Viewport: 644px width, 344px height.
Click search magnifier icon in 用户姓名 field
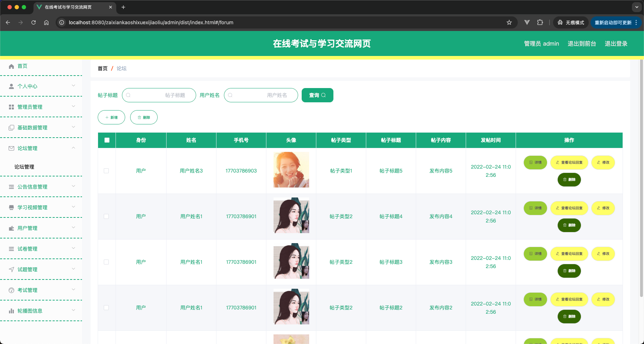(230, 95)
